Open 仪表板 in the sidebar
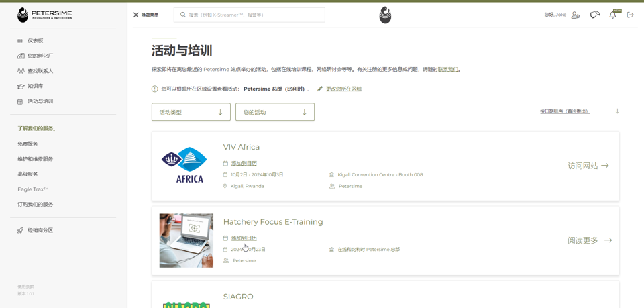Screen dimensions: 644x308 click(x=35, y=41)
